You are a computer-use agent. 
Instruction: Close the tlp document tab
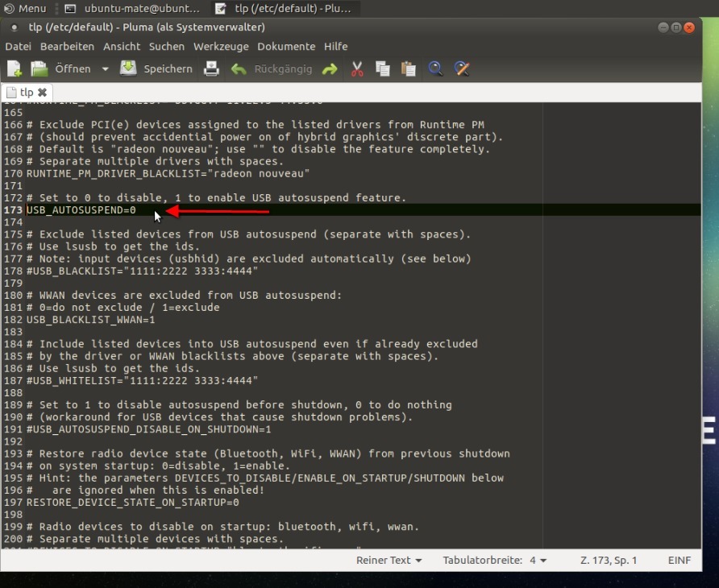[42, 93]
